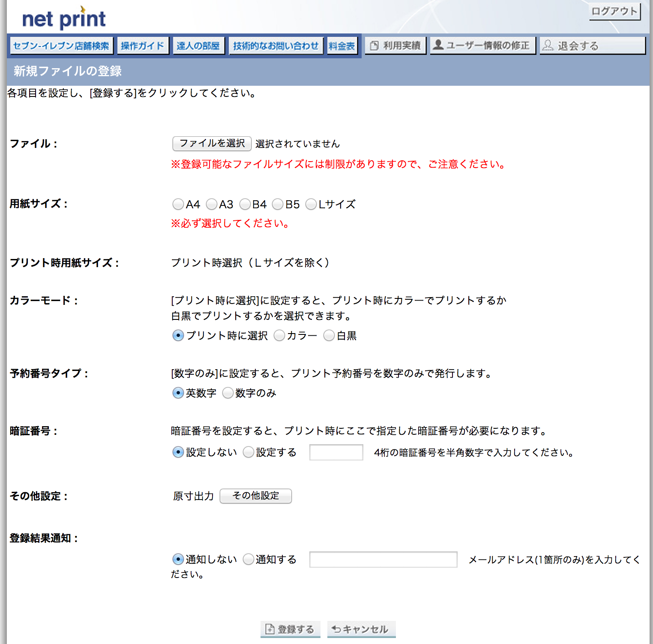
Task: Open 利用実績 usage history button
Action: (395, 45)
